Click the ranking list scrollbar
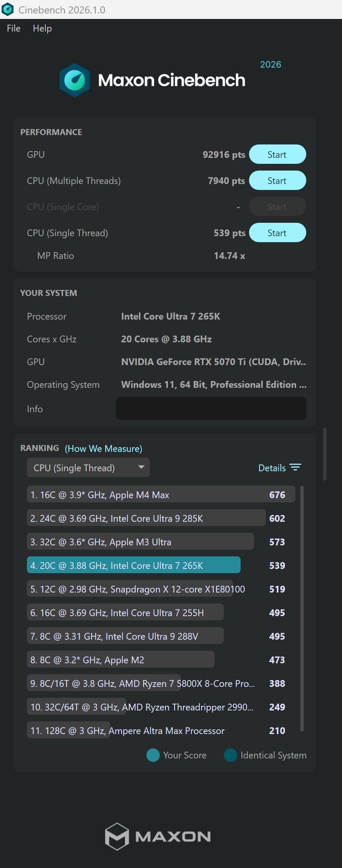The image size is (342, 868). (302, 608)
